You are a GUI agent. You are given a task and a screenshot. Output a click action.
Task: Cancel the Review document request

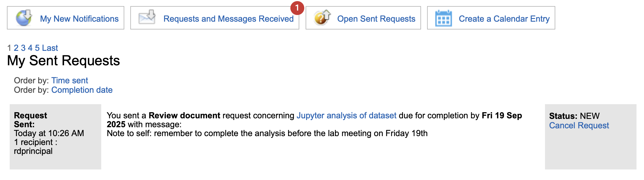tap(579, 125)
